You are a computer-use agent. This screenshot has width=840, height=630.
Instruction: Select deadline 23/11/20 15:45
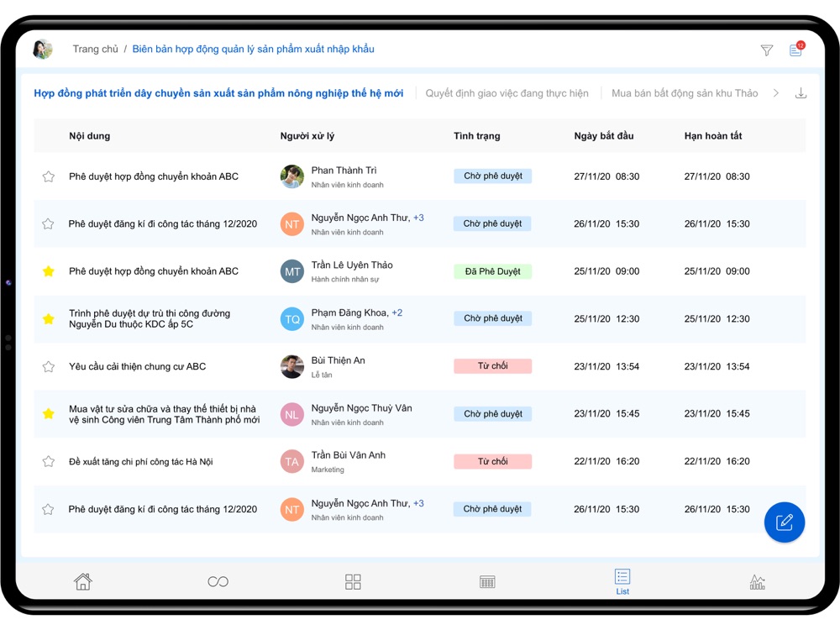click(x=717, y=413)
